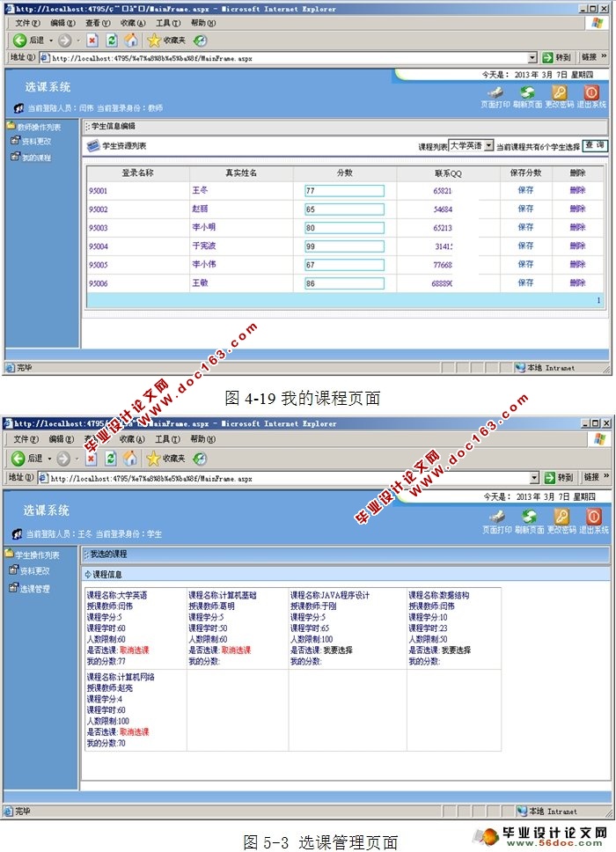Click 保存 link for student 95006

click(x=525, y=283)
